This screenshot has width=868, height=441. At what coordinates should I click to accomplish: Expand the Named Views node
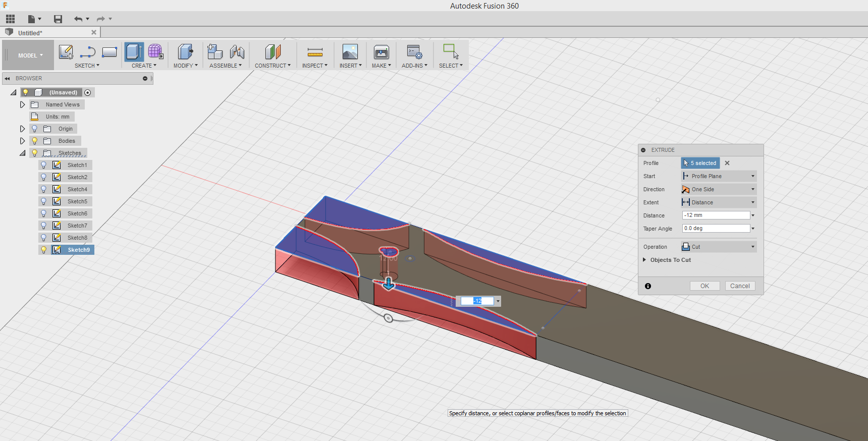pos(22,104)
